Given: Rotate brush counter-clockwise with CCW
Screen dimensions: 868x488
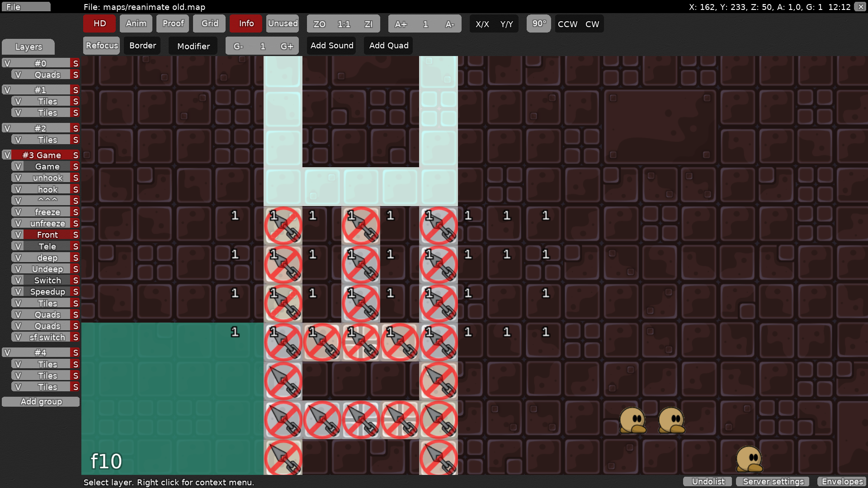Looking at the screenshot, I should tap(567, 24).
